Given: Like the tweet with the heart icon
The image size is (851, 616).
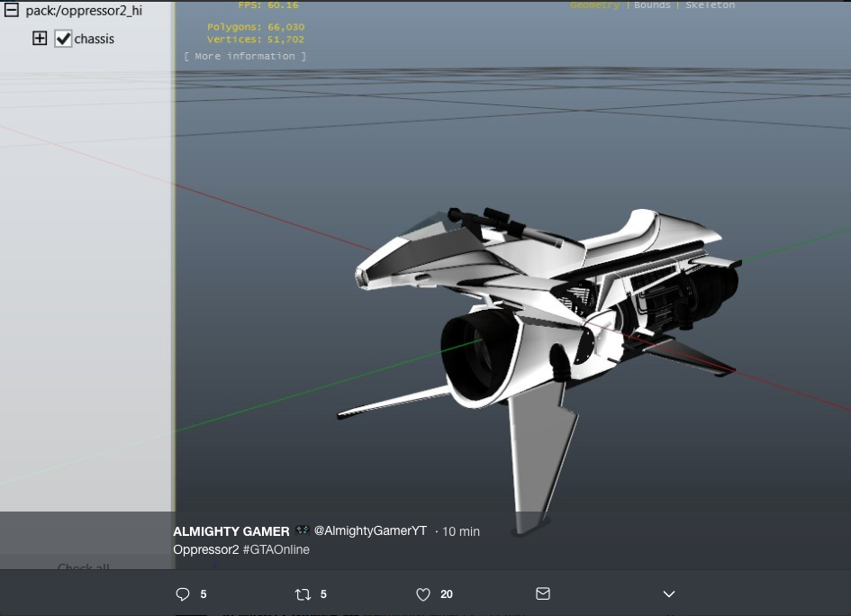Looking at the screenshot, I should click(423, 594).
